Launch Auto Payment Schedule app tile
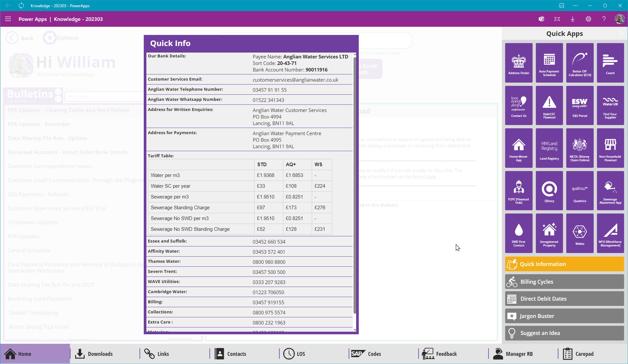 (549, 63)
